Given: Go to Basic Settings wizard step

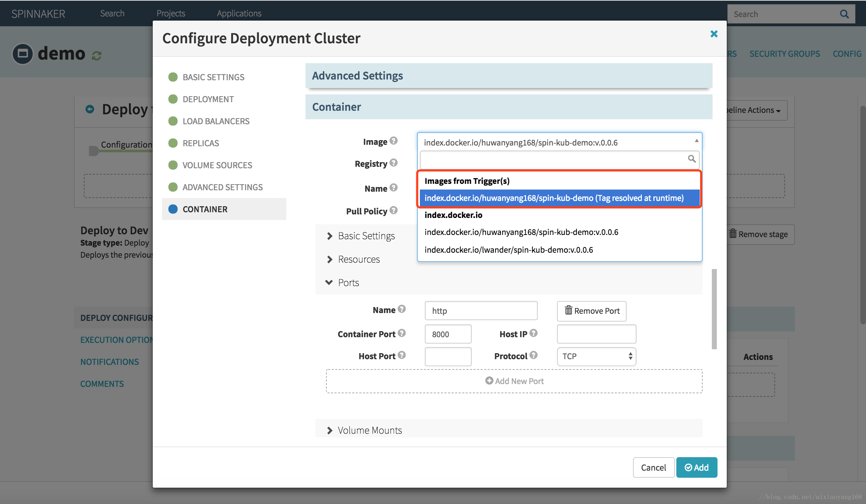Looking at the screenshot, I should (x=224, y=77).
